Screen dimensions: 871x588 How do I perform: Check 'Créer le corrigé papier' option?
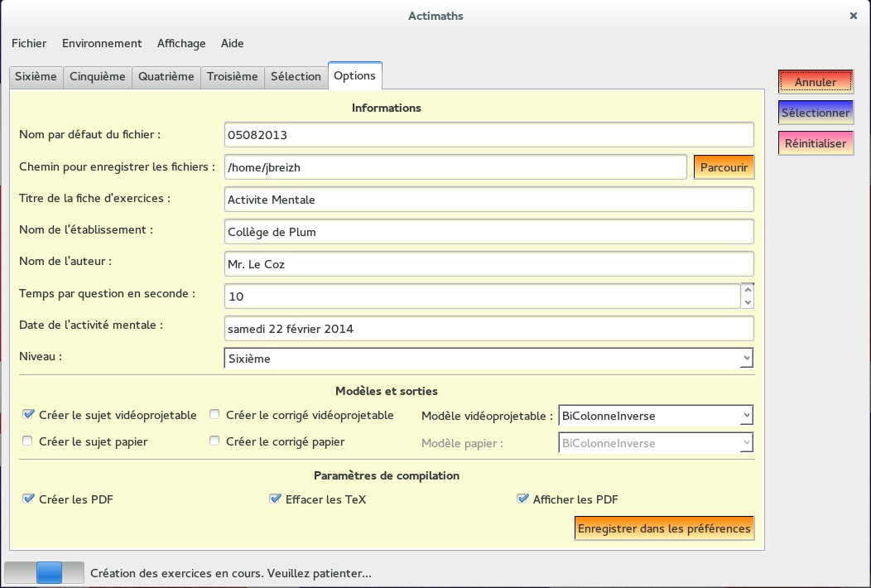click(215, 441)
